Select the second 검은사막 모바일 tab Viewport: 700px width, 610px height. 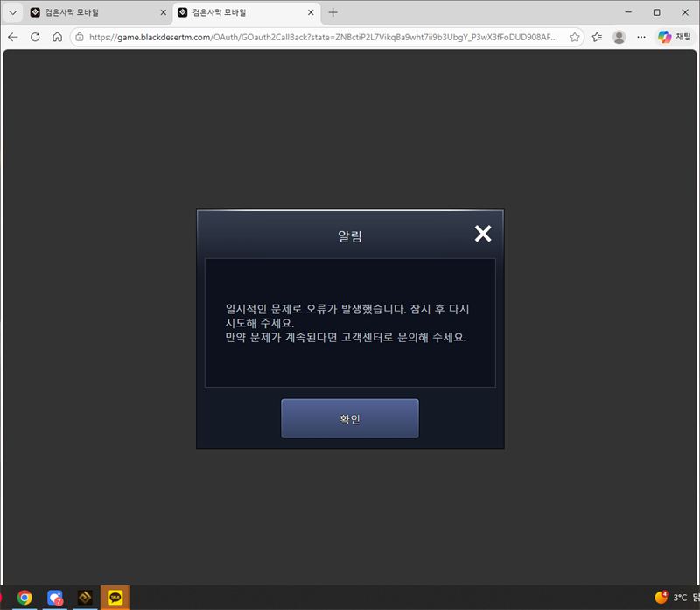(x=236, y=12)
